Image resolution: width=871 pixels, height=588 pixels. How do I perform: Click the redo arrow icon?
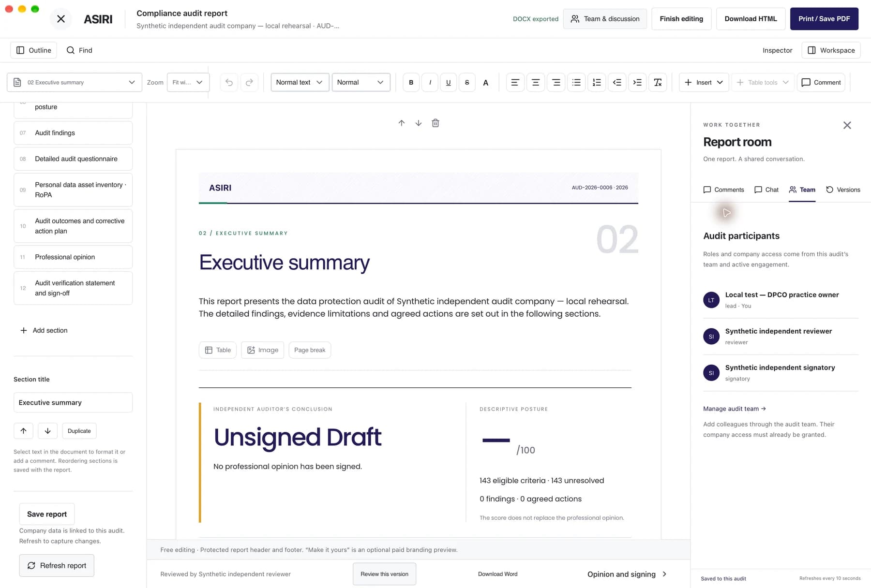point(249,82)
